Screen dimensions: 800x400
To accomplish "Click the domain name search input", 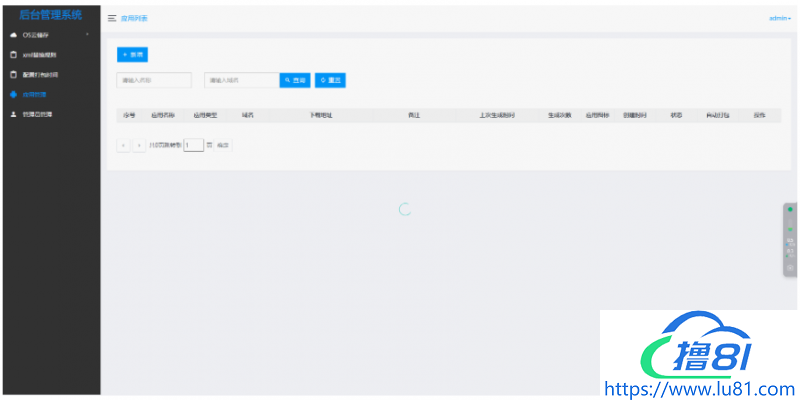I will coord(241,80).
